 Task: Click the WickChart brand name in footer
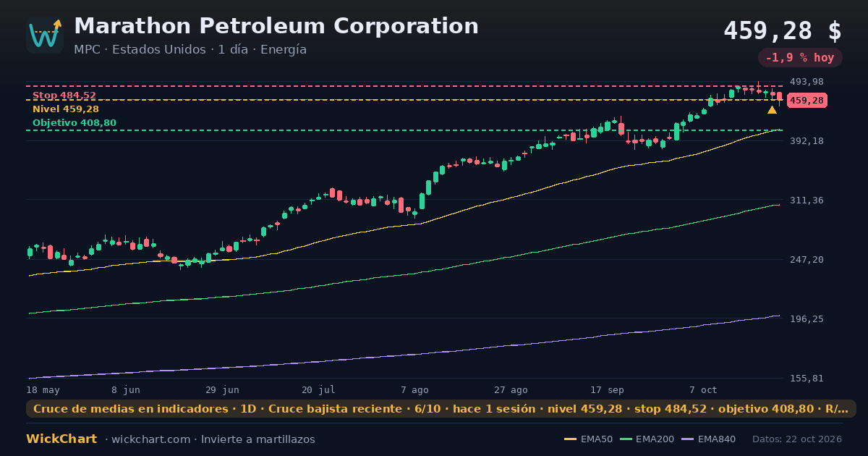[x=61, y=439]
